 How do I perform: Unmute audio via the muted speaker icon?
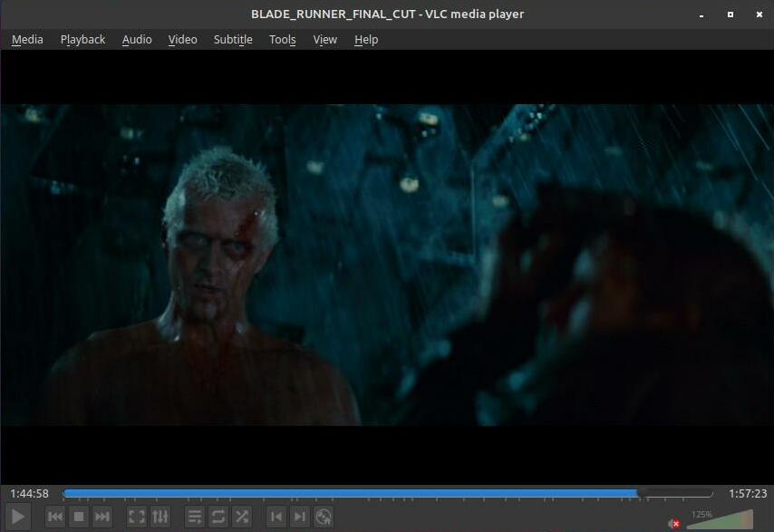click(x=673, y=523)
